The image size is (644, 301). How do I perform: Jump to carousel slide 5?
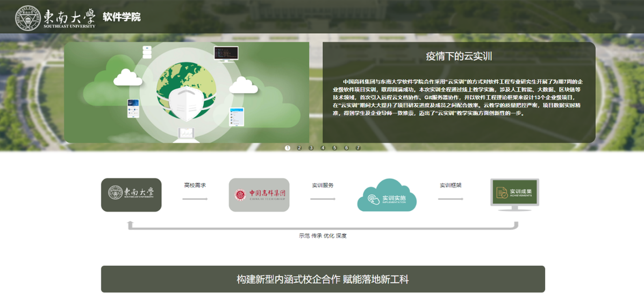[x=334, y=148]
